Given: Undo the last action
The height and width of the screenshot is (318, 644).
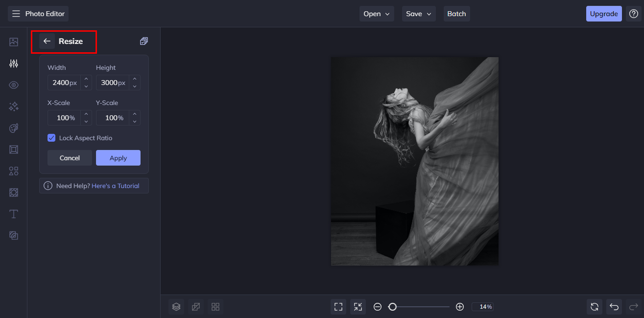Looking at the screenshot, I should point(614,306).
